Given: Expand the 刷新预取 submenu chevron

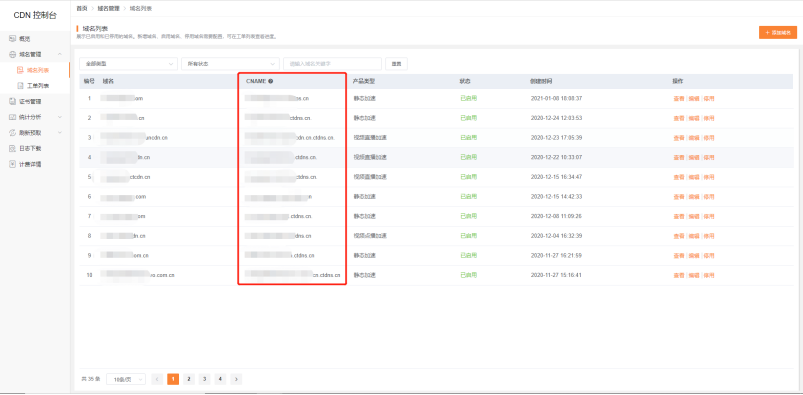Looking at the screenshot, I should click(x=60, y=133).
